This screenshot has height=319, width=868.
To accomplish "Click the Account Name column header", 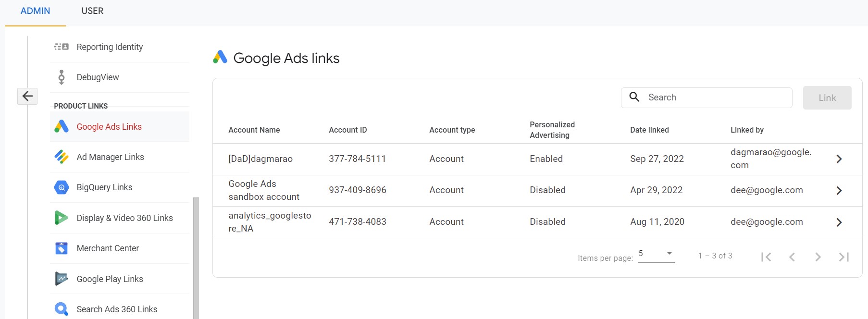I will click(x=254, y=130).
